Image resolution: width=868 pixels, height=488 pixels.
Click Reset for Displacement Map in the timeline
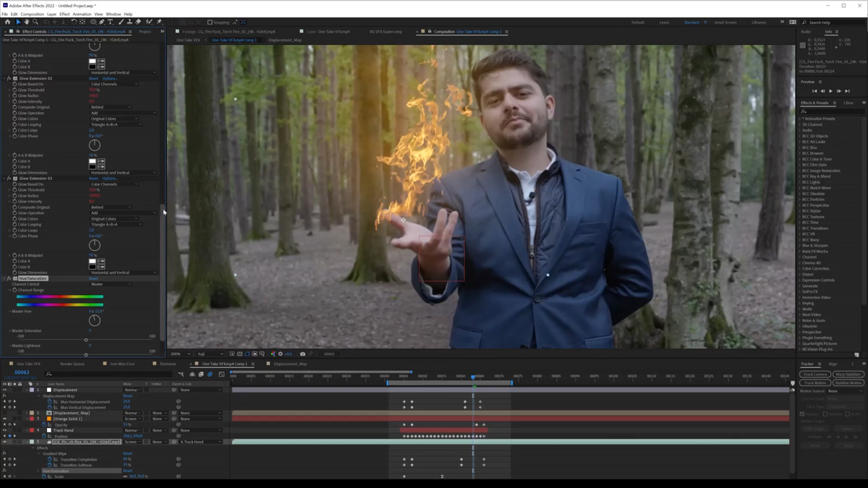pos(127,396)
